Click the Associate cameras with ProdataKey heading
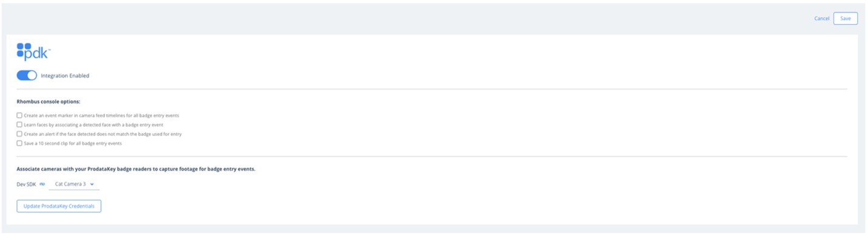 136,169
